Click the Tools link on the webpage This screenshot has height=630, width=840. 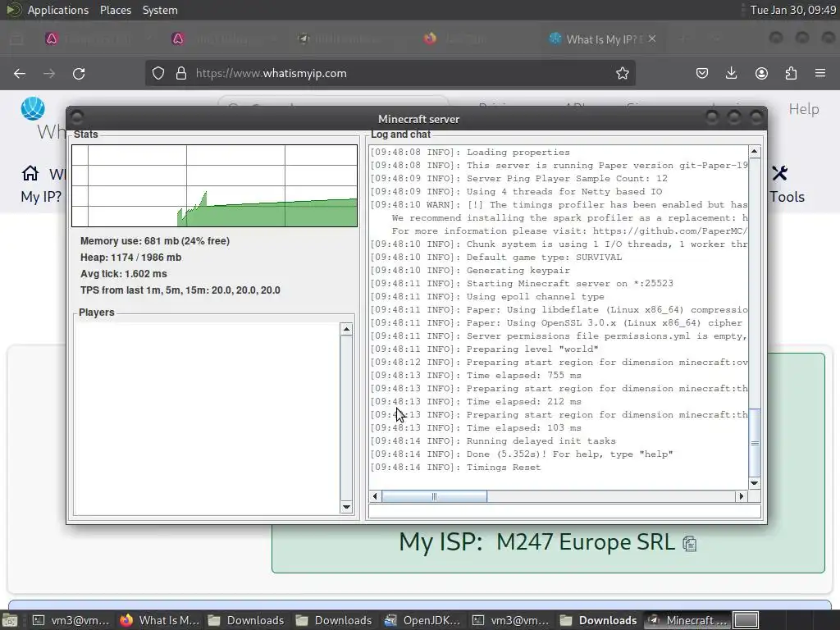click(x=787, y=197)
